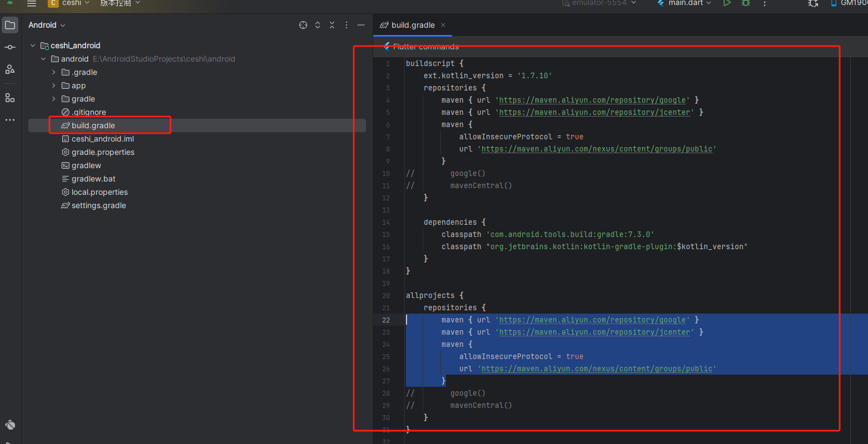Click Attach Debugger bug-arrow icon
This screenshot has height=444, width=868.
point(813,3)
